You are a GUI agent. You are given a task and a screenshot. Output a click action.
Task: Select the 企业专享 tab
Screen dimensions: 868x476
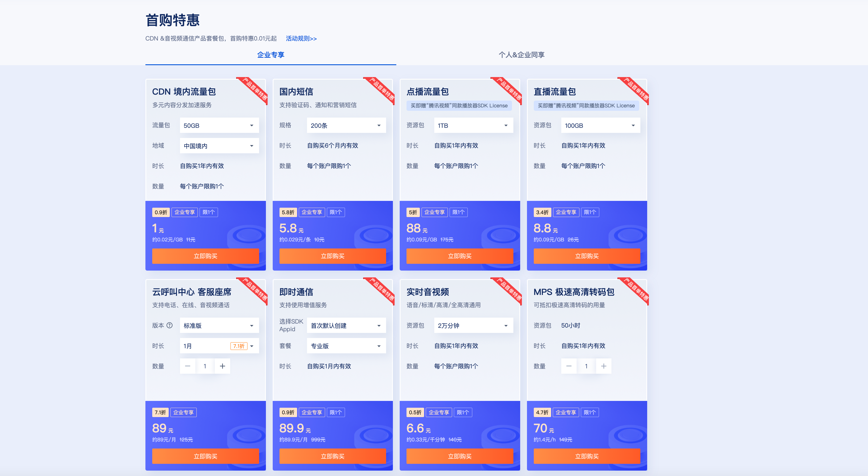click(x=270, y=55)
